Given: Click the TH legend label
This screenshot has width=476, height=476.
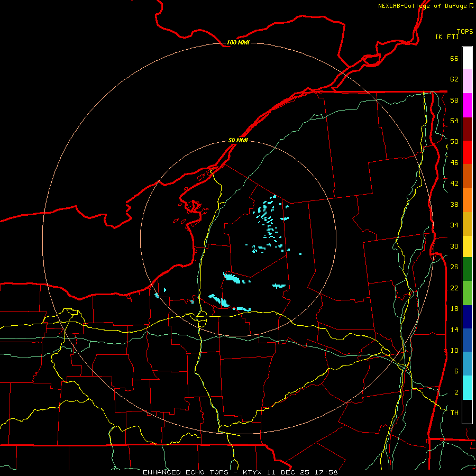Looking at the screenshot, I should [x=454, y=413].
